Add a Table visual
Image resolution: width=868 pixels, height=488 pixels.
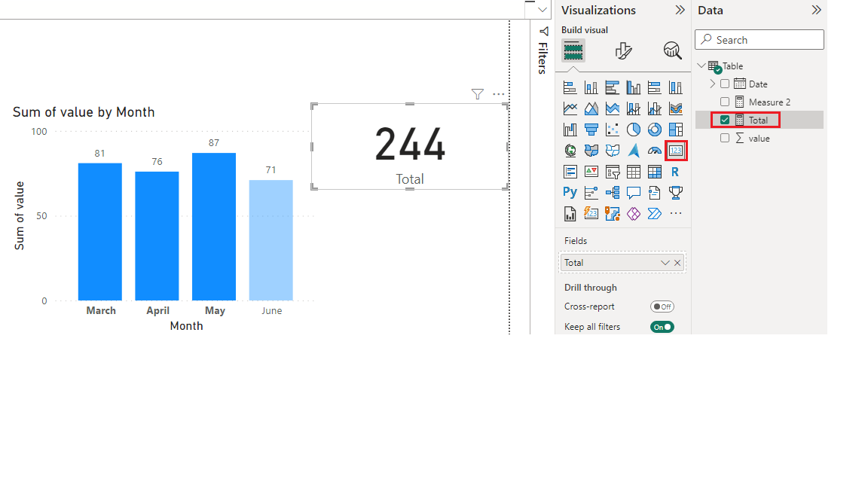tap(633, 172)
